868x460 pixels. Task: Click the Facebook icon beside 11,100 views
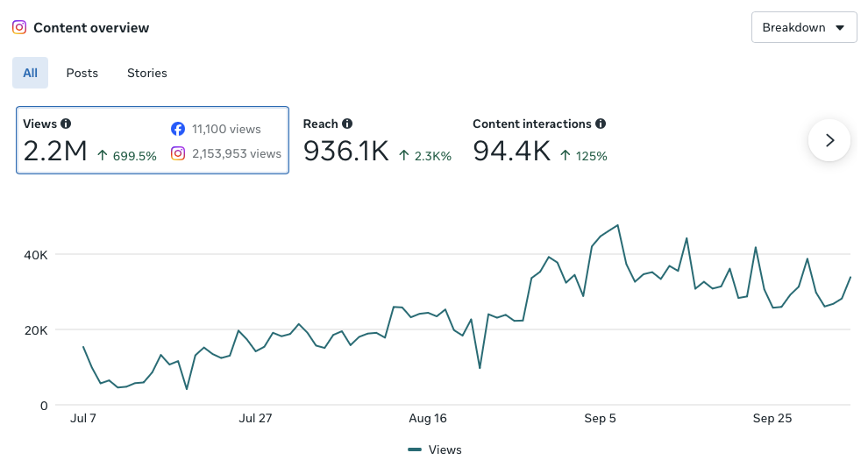point(178,129)
